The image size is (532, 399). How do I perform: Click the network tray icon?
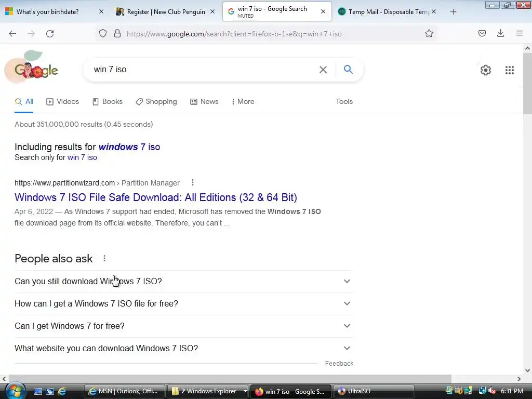coord(482,391)
